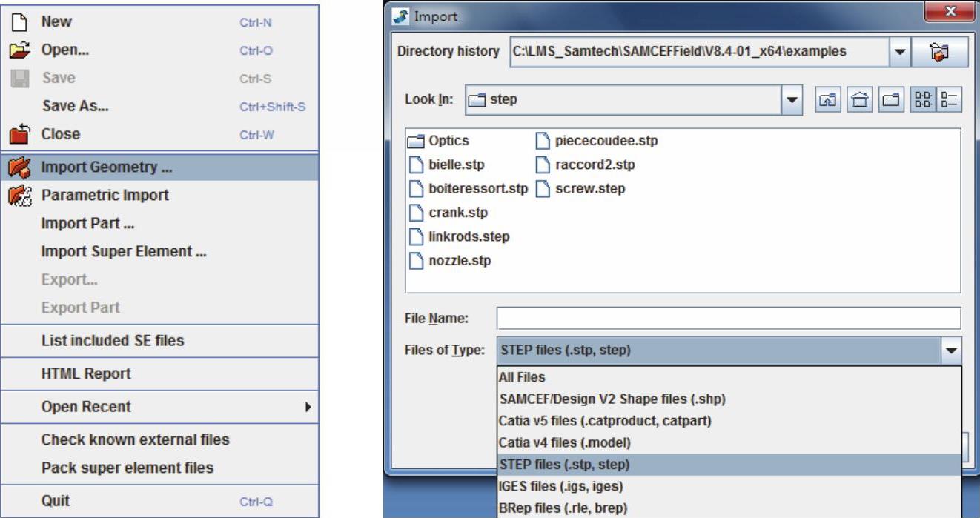Expand the Open Recent submenu
This screenshot has width=980, height=518.
click(x=308, y=407)
